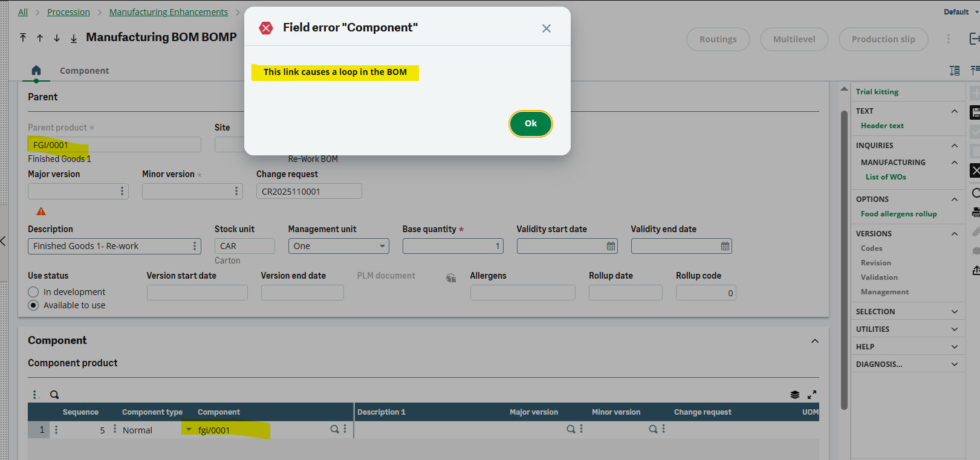Open the Routings button
Image resolution: width=980 pixels, height=460 pixels.
pos(718,39)
